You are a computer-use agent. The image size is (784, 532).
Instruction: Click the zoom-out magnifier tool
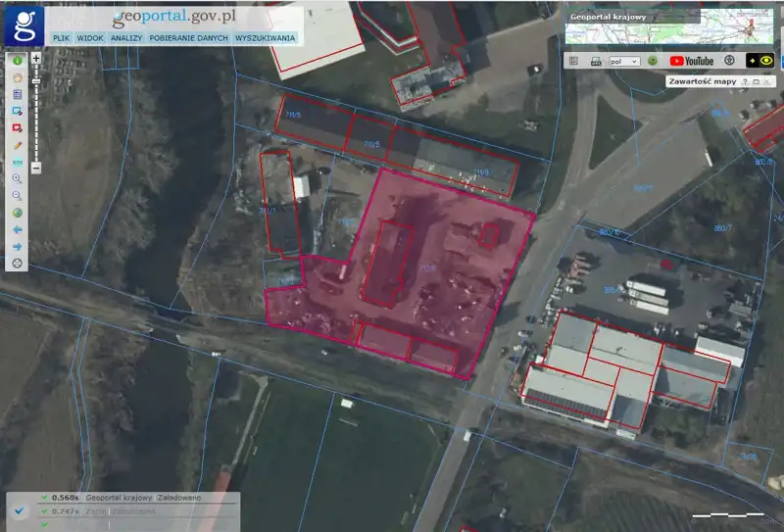point(17,196)
